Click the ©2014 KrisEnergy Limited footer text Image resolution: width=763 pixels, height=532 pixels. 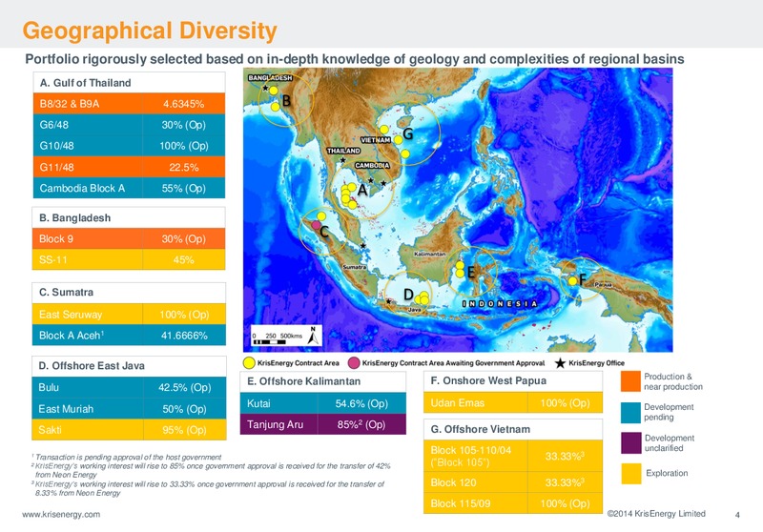click(656, 514)
